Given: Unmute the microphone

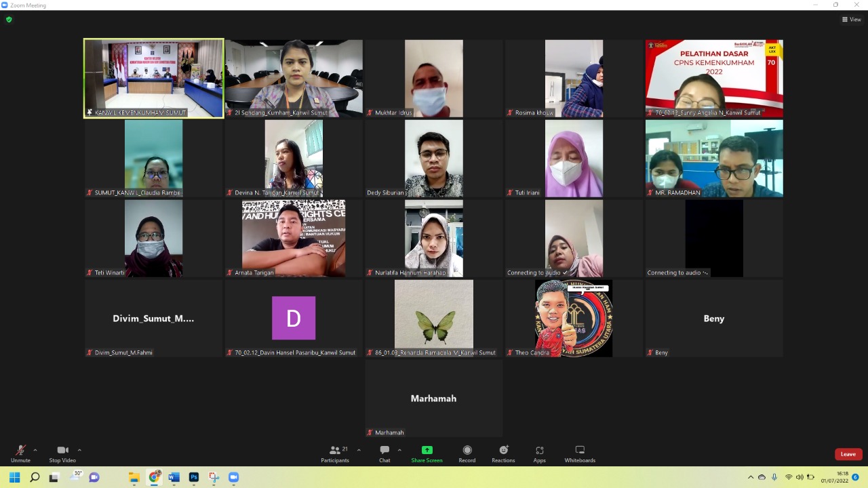Looking at the screenshot, I should click(x=20, y=453).
